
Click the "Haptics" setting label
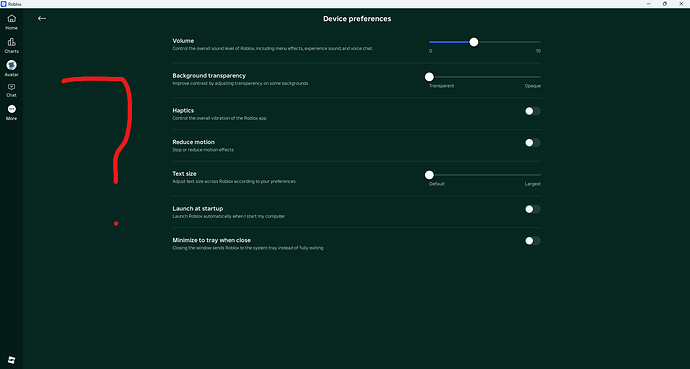183,110
